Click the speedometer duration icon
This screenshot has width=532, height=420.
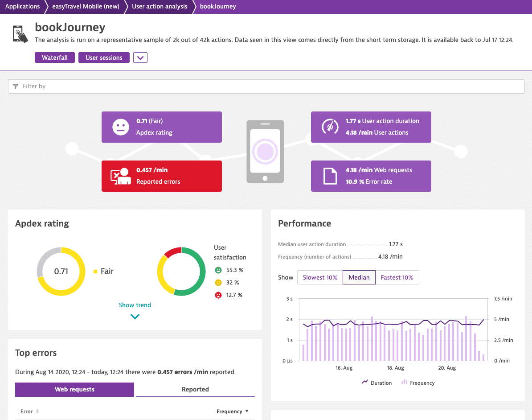(x=330, y=127)
